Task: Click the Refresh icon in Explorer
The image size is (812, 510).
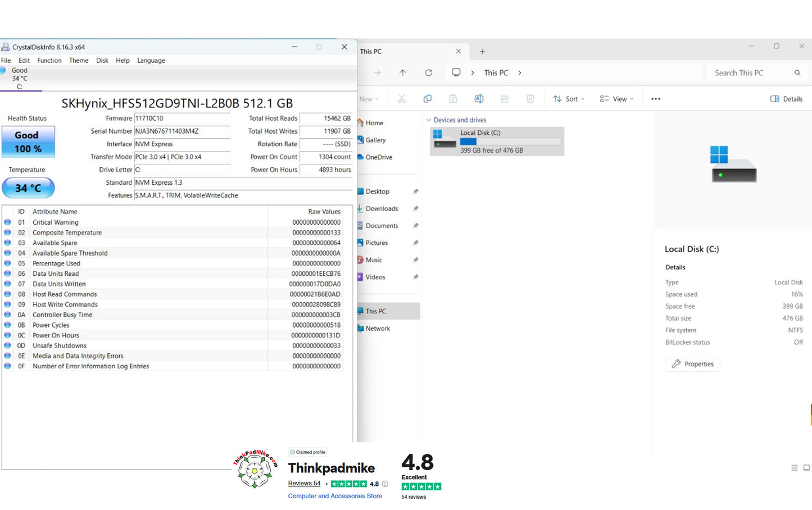Action: pyautogui.click(x=428, y=73)
